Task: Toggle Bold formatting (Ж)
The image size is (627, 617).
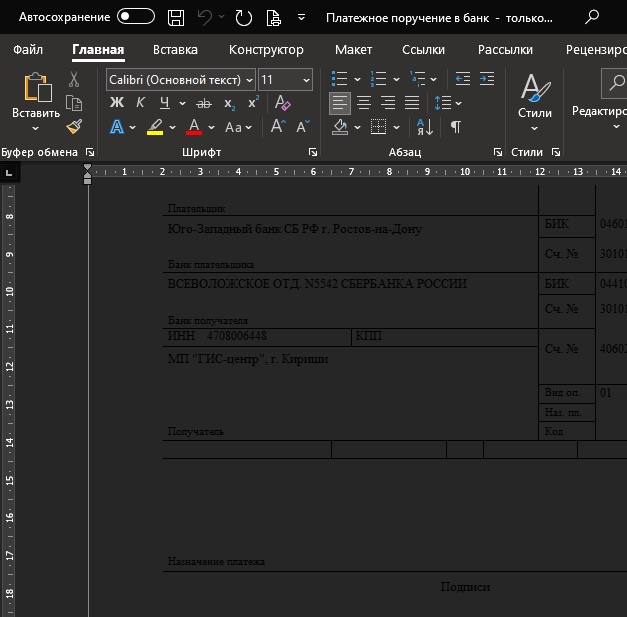Action: tap(117, 103)
